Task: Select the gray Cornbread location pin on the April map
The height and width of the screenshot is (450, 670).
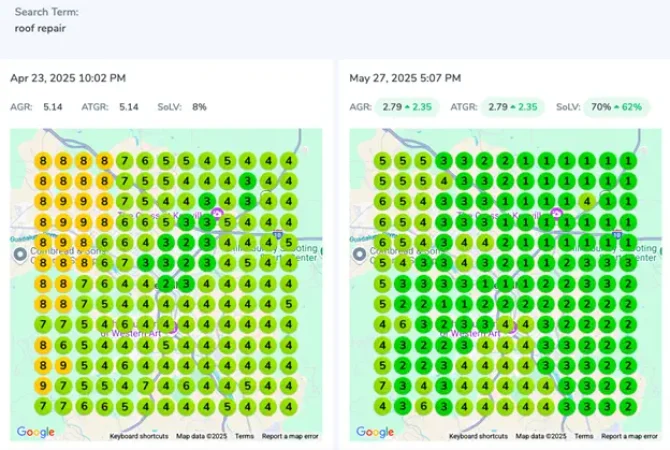Action: tap(20, 255)
